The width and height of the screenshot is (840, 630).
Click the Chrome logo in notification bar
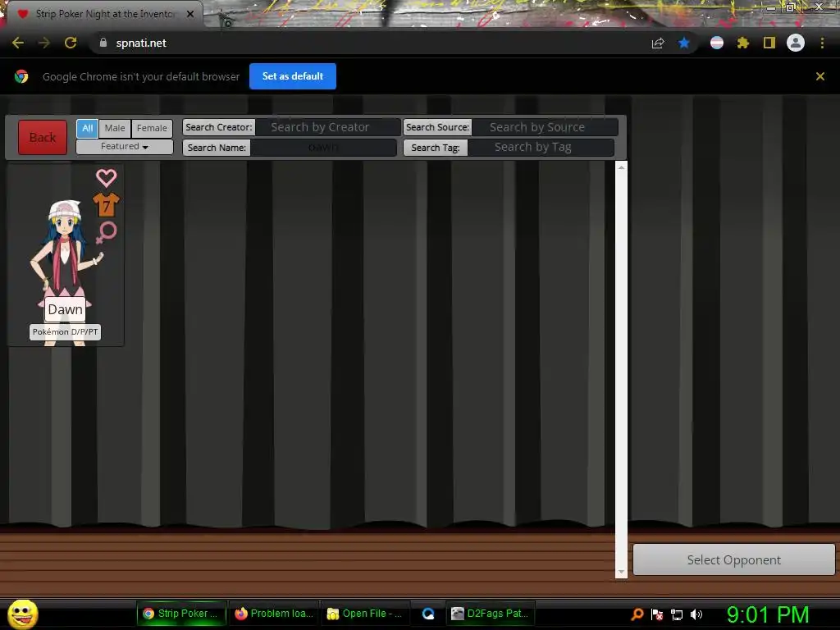click(x=21, y=76)
